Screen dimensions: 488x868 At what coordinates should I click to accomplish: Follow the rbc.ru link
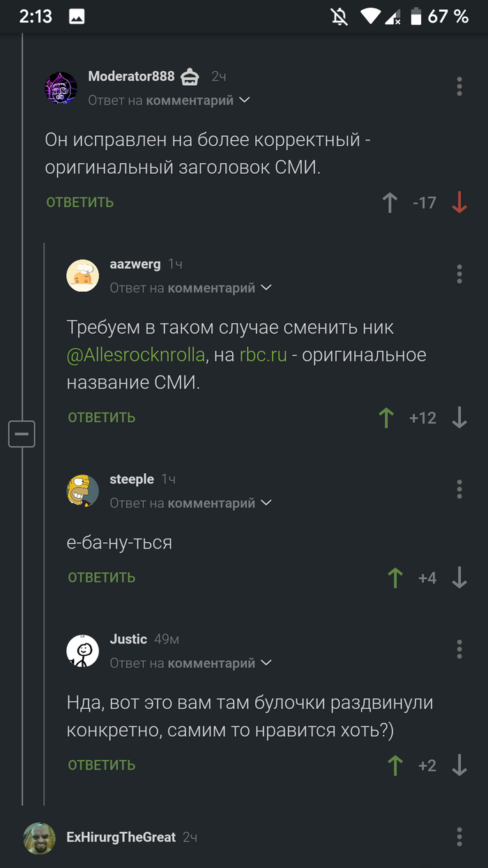coord(263,354)
